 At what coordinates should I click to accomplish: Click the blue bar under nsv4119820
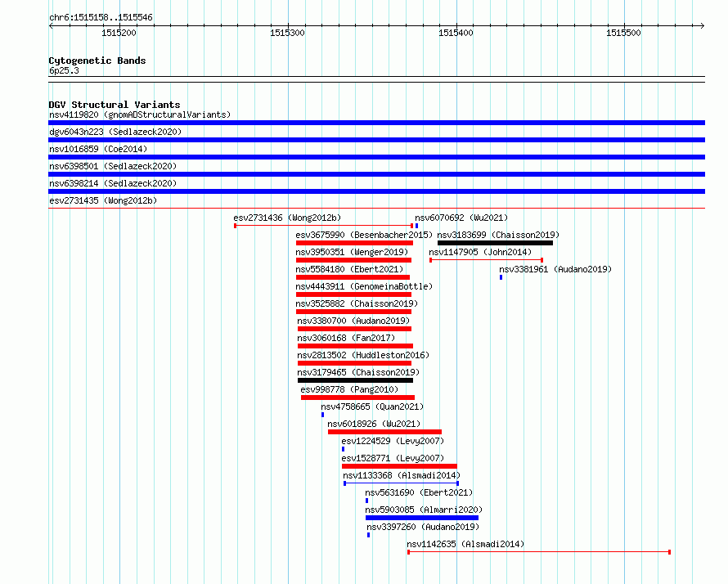point(376,123)
